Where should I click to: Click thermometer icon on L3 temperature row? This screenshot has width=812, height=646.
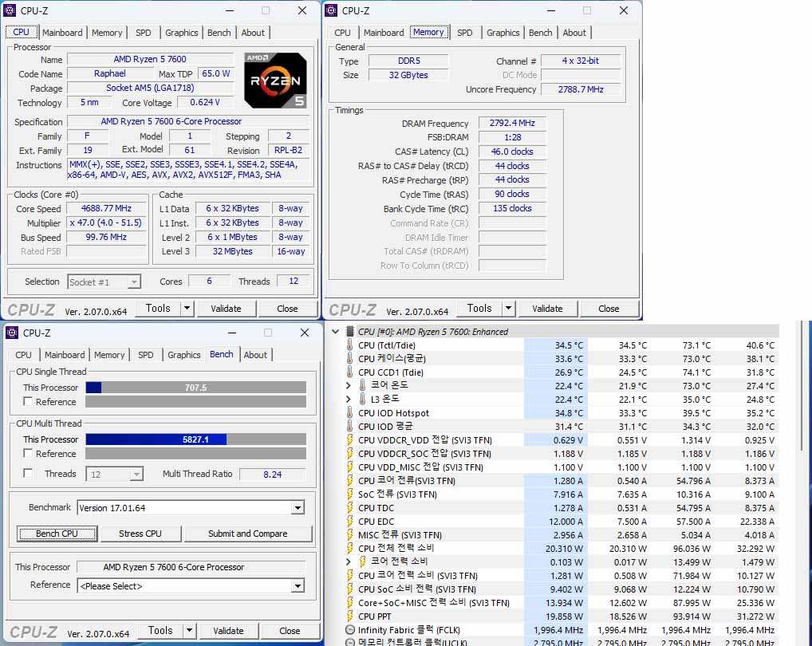(362, 399)
